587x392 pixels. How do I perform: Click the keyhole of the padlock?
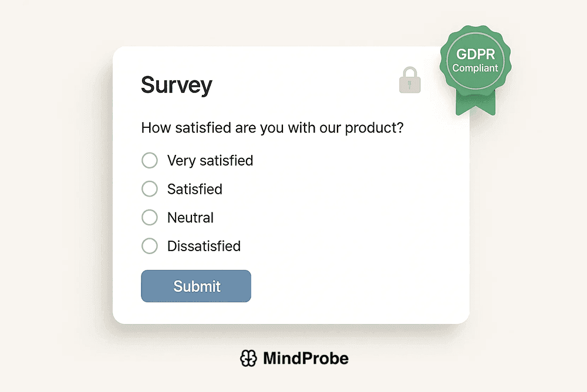pyautogui.click(x=410, y=86)
